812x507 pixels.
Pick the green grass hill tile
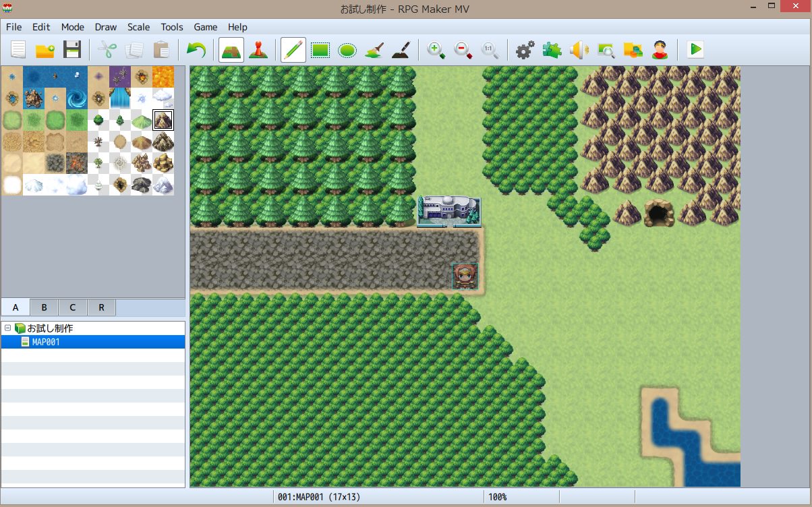(142, 120)
